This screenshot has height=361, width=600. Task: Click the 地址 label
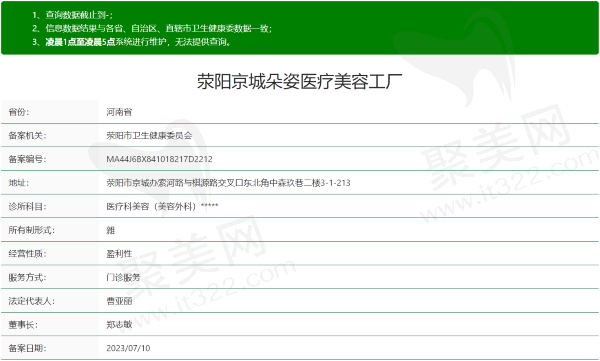(x=19, y=183)
